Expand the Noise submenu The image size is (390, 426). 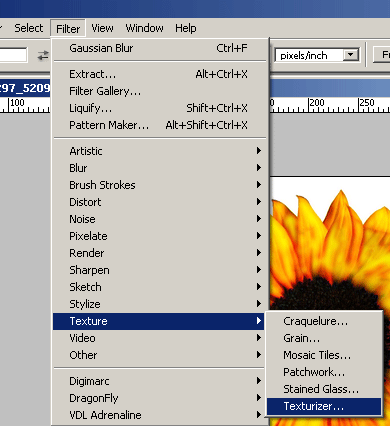tap(159, 219)
